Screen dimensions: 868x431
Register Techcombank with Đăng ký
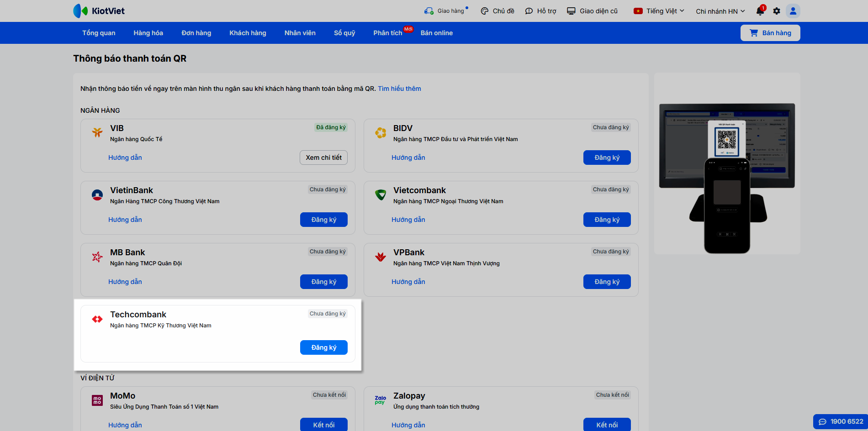(x=324, y=347)
